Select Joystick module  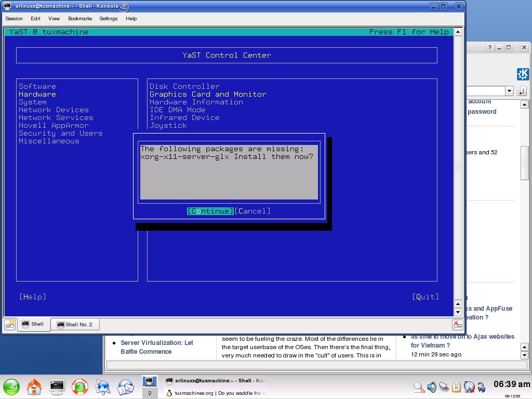pyautogui.click(x=168, y=126)
